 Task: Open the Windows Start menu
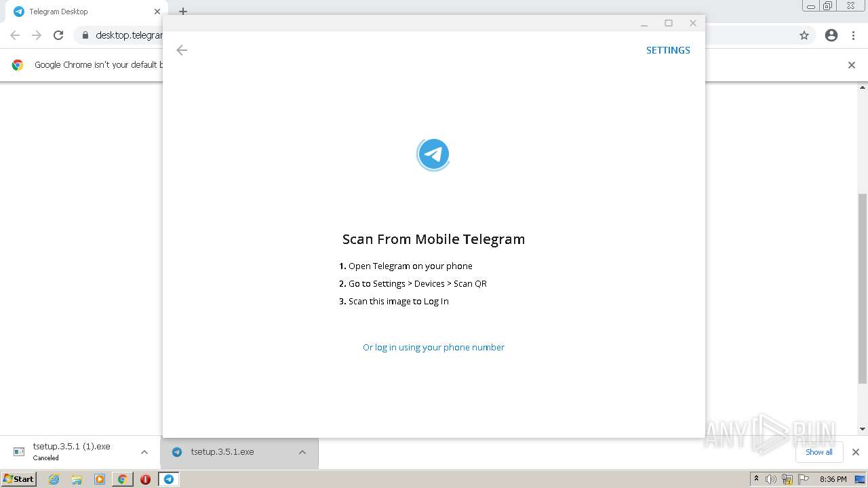18,479
